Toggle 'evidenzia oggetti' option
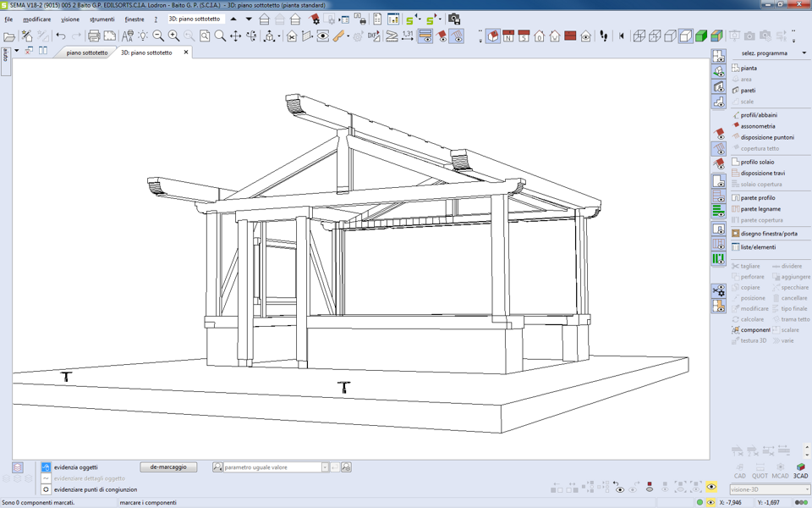 47,467
